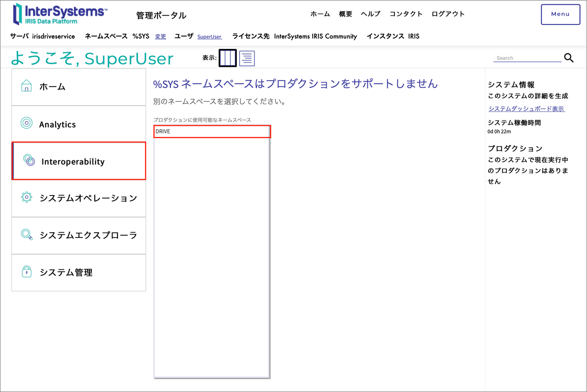Click 変更 to switch namespace

[160, 37]
